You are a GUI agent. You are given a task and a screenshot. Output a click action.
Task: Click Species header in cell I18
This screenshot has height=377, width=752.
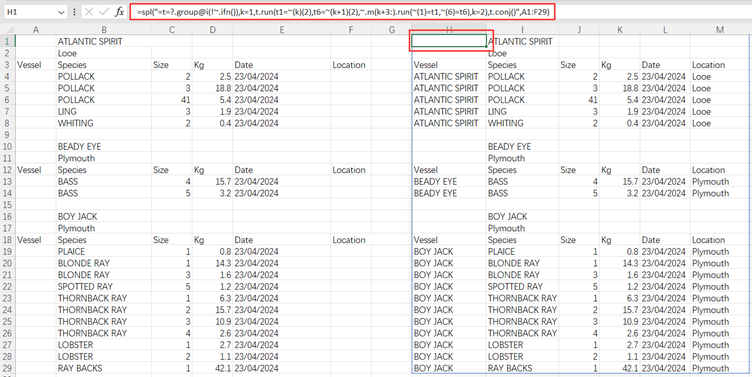point(502,240)
